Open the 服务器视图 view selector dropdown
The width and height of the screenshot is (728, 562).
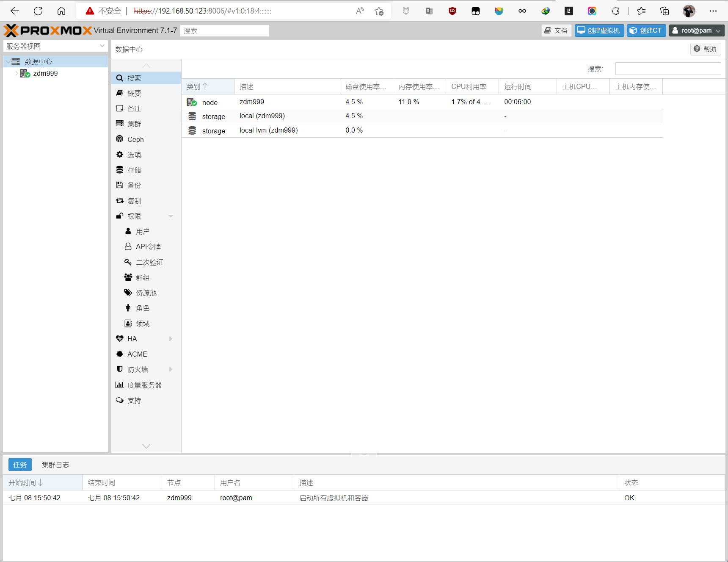click(55, 46)
